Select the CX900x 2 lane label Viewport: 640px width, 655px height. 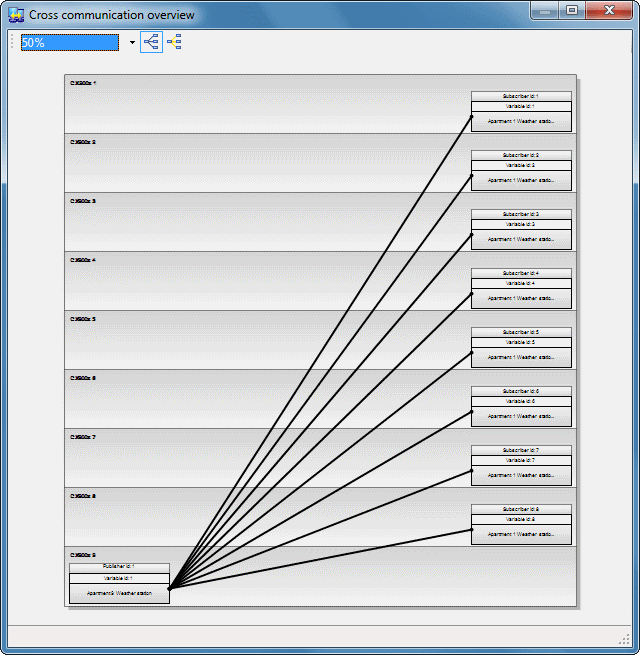click(83, 142)
